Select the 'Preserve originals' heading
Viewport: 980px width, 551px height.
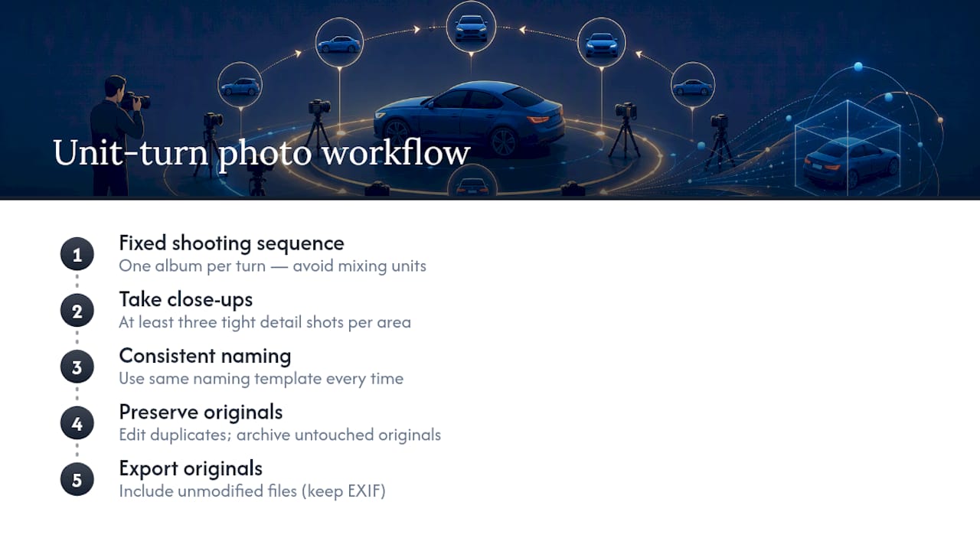pos(201,412)
